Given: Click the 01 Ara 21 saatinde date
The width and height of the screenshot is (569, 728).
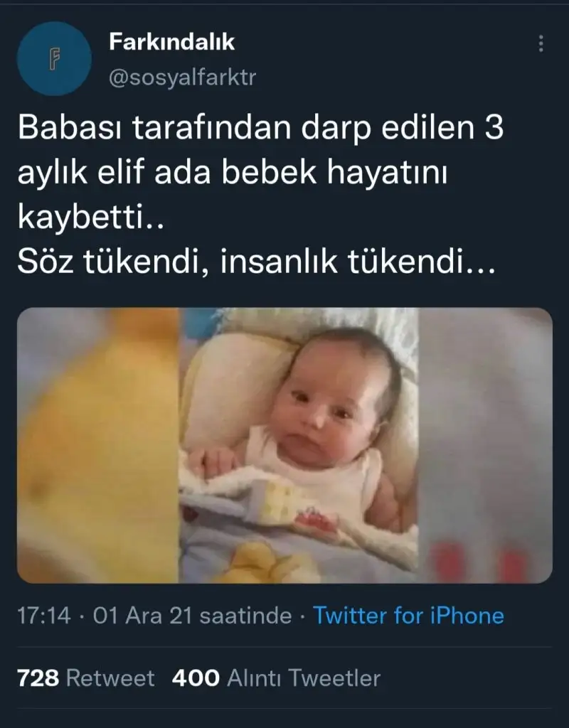Looking at the screenshot, I should [192, 616].
